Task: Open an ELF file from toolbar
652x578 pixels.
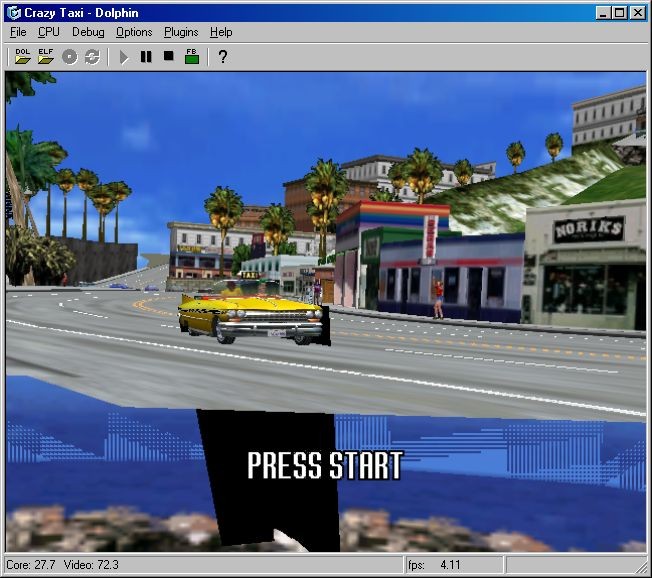Action: coord(46,57)
